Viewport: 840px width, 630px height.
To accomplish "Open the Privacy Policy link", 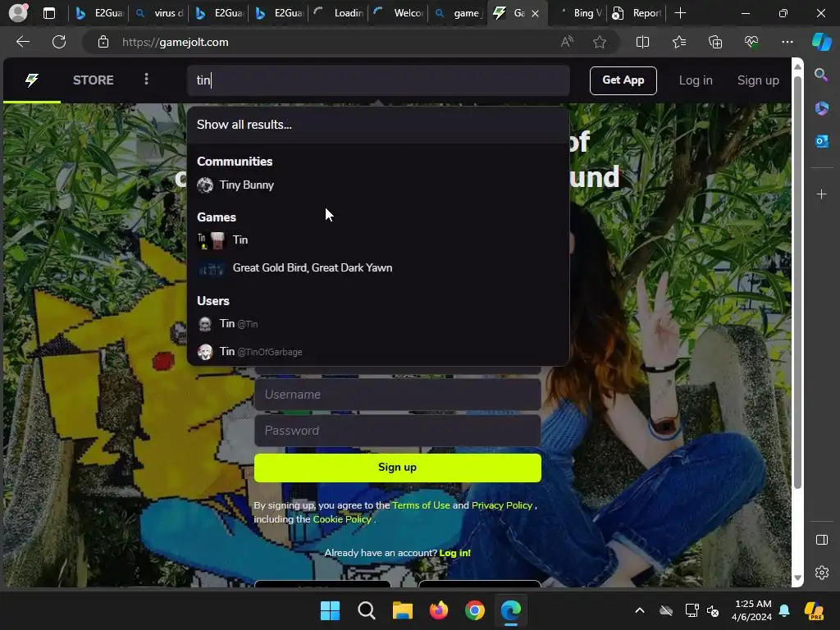I will tap(502, 505).
